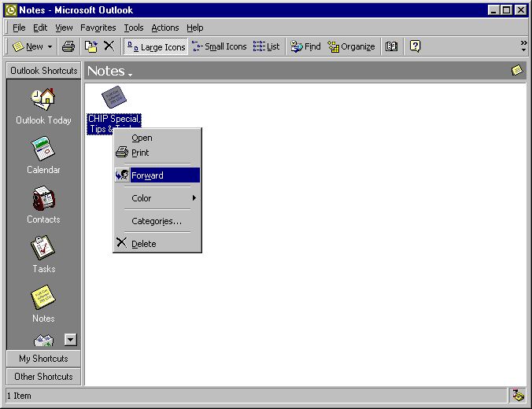This screenshot has width=532, height=409.
Task: Open the Contacts shortcut icon
Action: 43,198
